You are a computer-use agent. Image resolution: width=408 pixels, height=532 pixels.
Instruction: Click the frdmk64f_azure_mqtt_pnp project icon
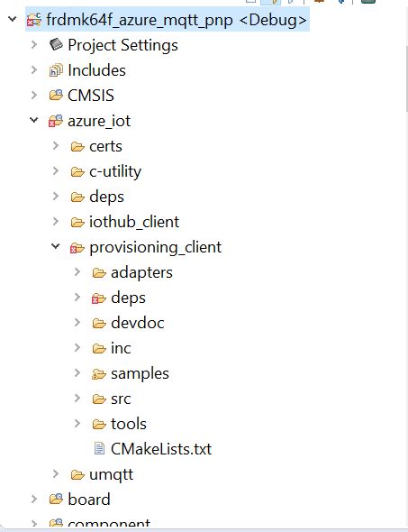[34, 20]
